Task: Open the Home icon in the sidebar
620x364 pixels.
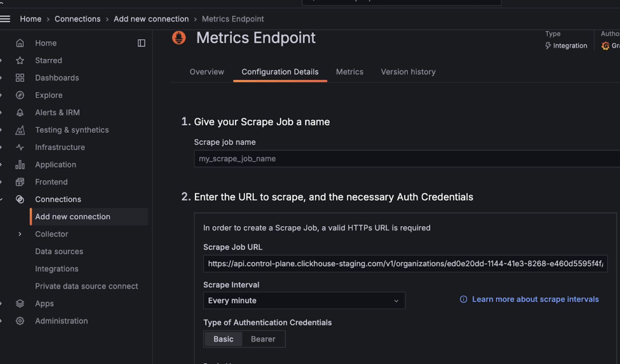Action: click(20, 43)
